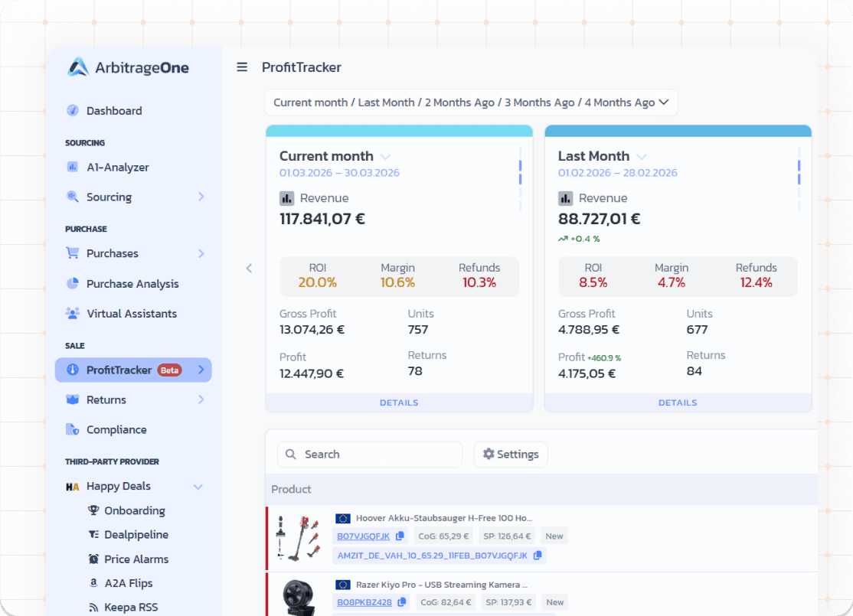
Task: Open the Settings button above product table
Action: (x=510, y=454)
